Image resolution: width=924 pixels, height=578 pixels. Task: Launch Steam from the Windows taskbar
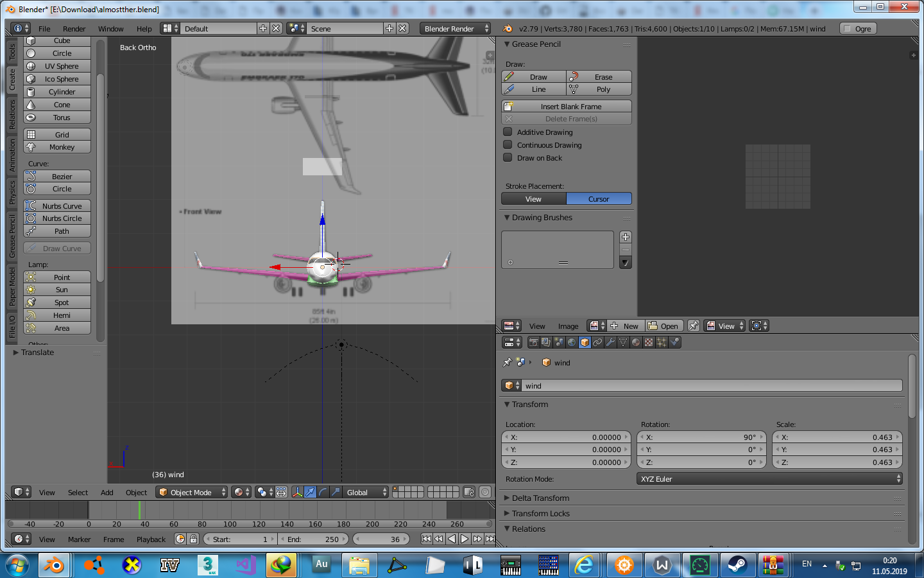pyautogui.click(x=737, y=565)
